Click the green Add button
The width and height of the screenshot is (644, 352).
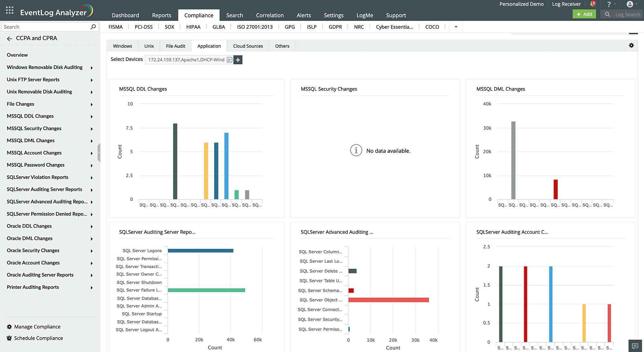(584, 14)
